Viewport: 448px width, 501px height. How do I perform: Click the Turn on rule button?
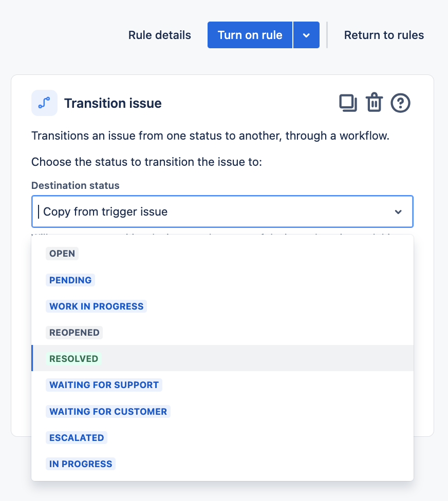(250, 35)
